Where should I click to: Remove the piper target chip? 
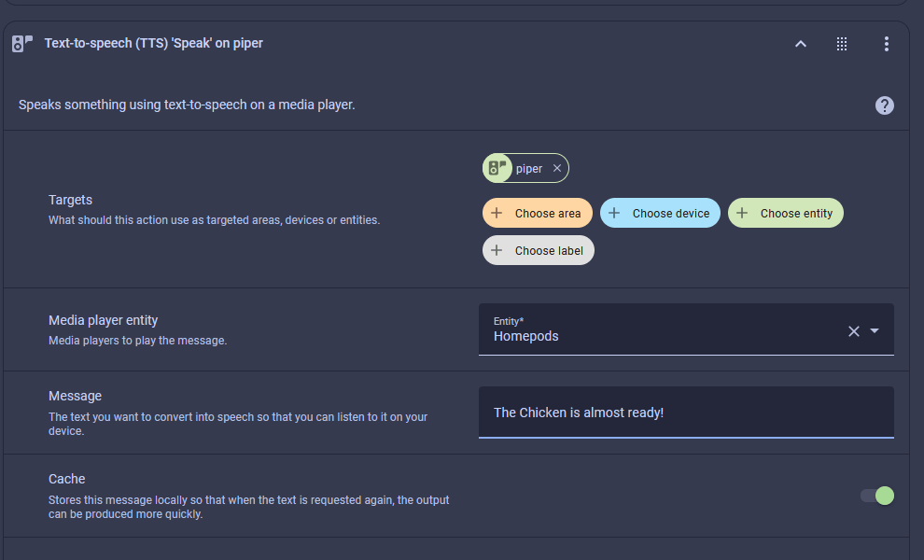[557, 168]
